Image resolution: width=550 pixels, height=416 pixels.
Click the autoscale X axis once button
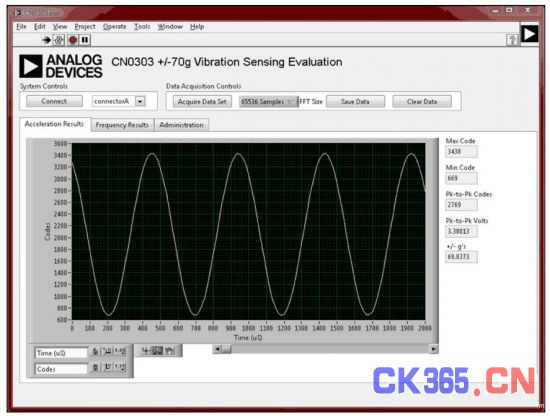point(107,351)
